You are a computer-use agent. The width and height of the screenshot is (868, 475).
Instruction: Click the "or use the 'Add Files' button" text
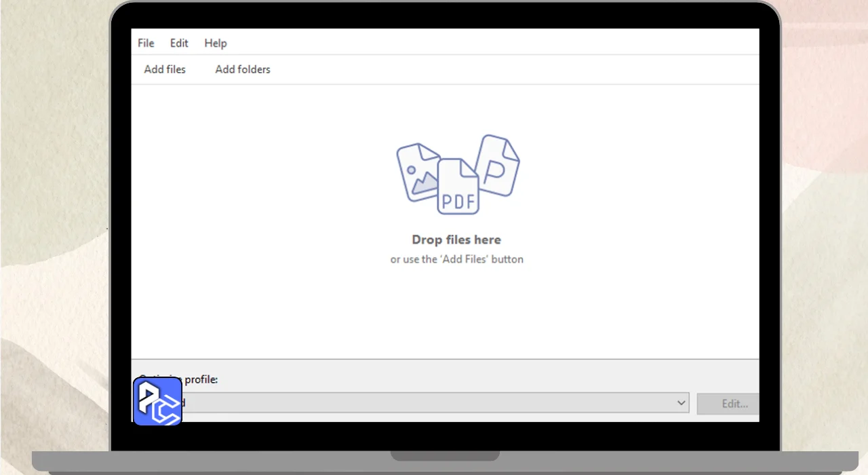pos(457,259)
